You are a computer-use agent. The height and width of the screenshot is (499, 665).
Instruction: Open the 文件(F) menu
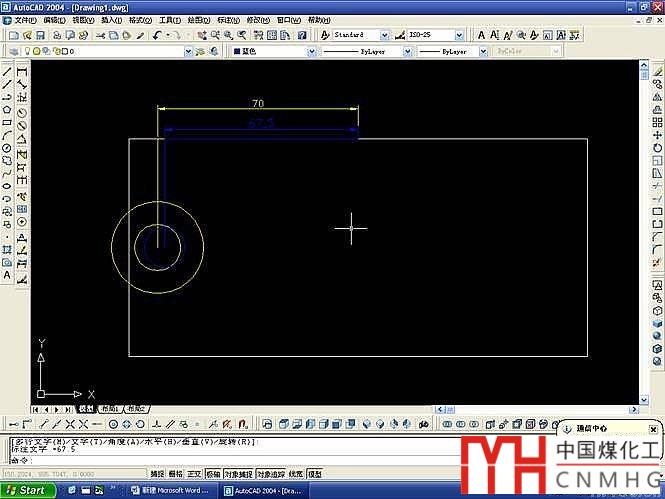click(x=25, y=20)
